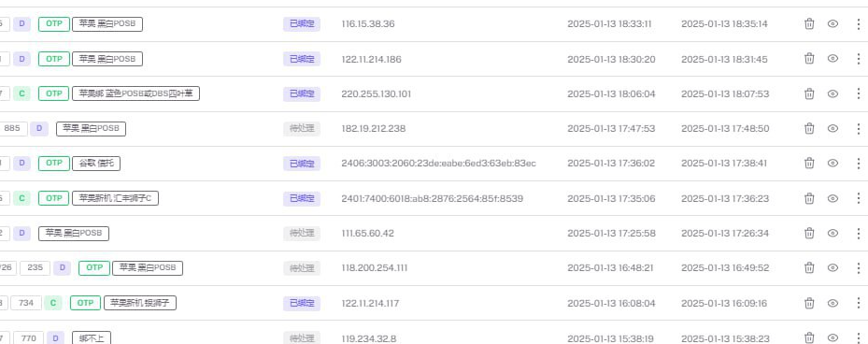Click eye icon on 2406:3003 IPv6 row
The height and width of the screenshot is (344, 868).
[832, 164]
